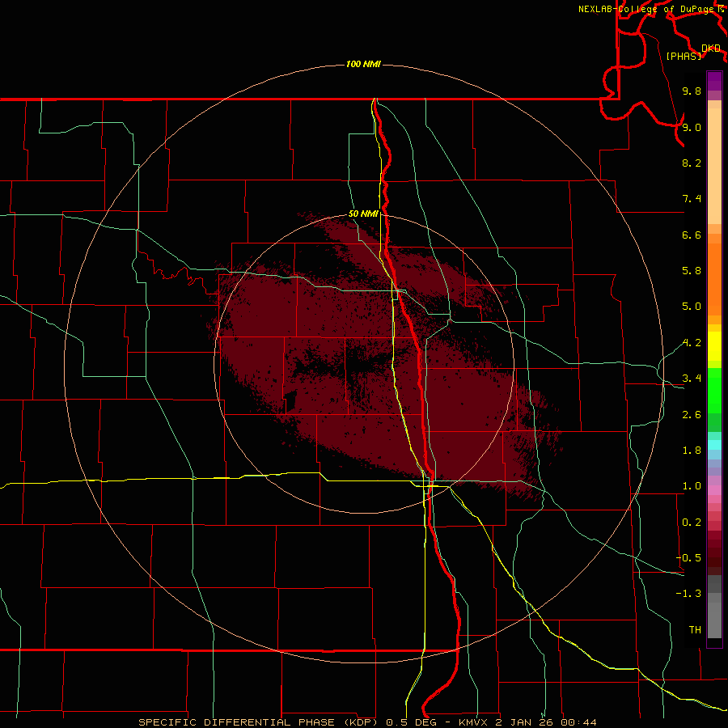Click the TH threshold label on the legend
Screen dimensions: 728x728
click(695, 630)
